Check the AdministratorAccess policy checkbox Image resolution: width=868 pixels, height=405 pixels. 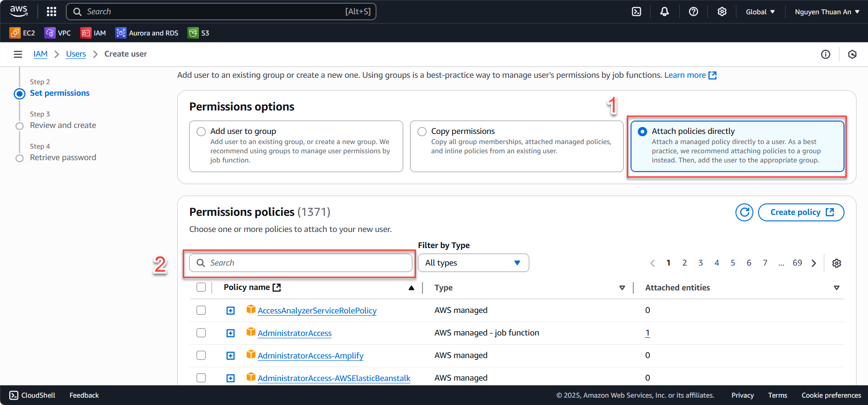pyautogui.click(x=201, y=333)
